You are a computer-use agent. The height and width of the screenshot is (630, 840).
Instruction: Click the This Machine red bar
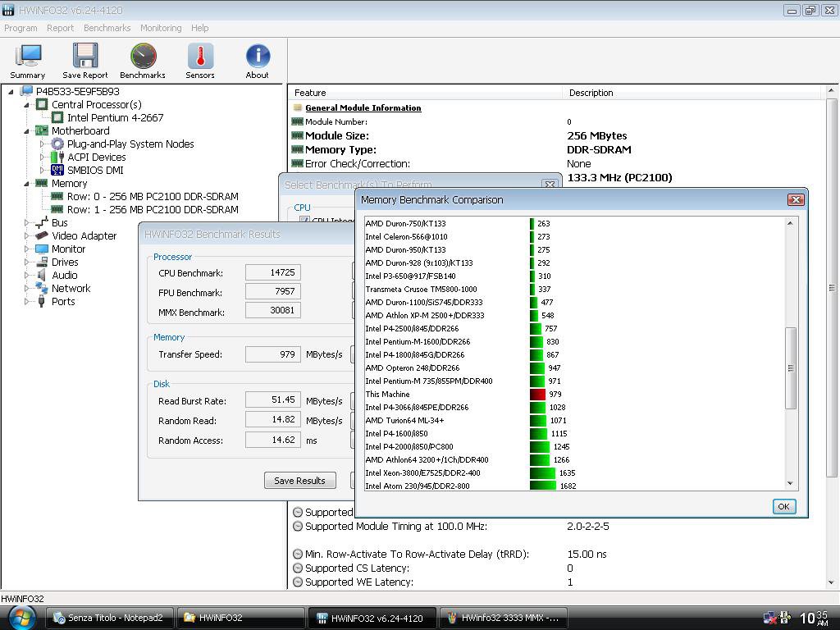click(537, 395)
